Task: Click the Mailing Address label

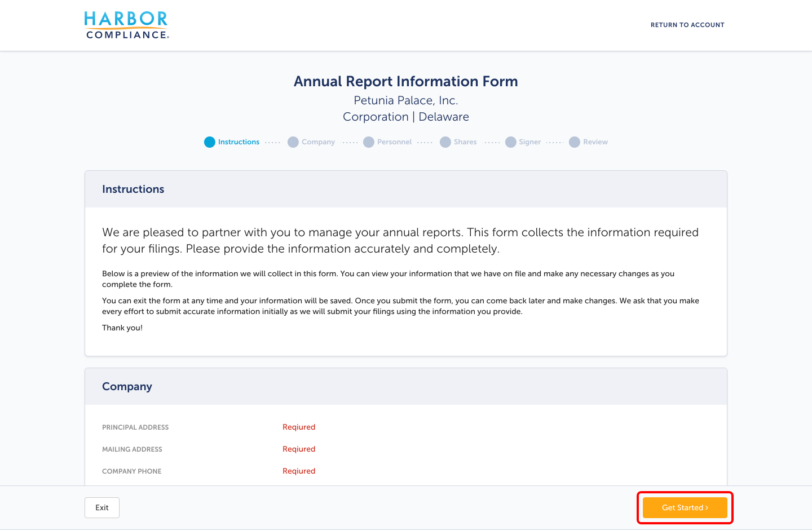Action: coord(132,449)
